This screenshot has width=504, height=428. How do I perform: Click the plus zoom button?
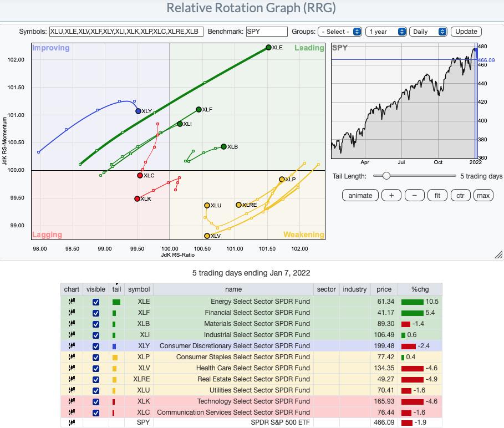pos(391,195)
